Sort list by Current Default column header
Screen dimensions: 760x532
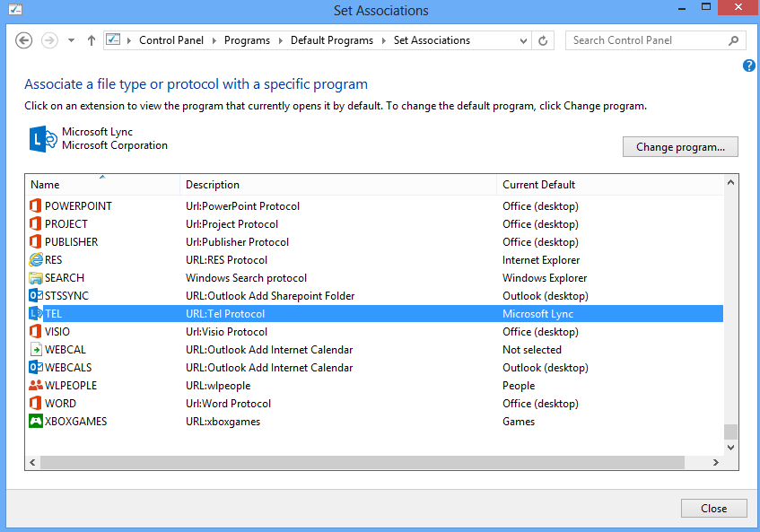tap(610, 185)
